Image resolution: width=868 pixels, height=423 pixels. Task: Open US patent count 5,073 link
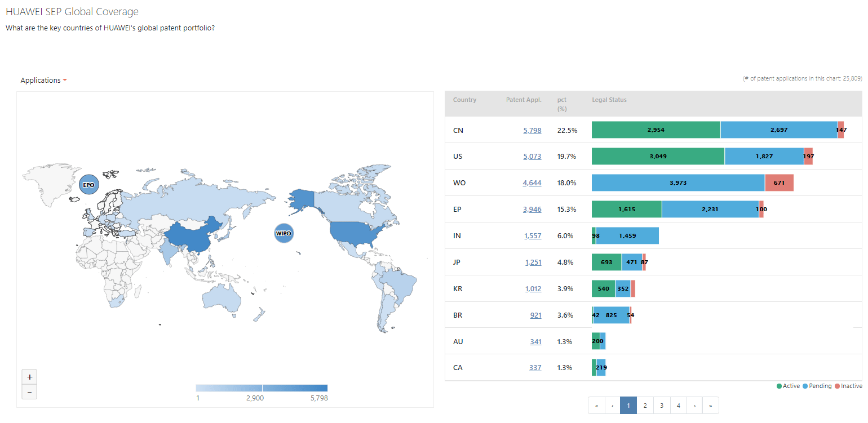point(532,157)
